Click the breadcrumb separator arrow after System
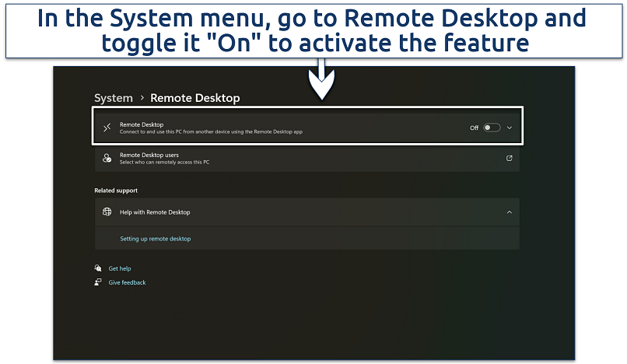 point(142,98)
